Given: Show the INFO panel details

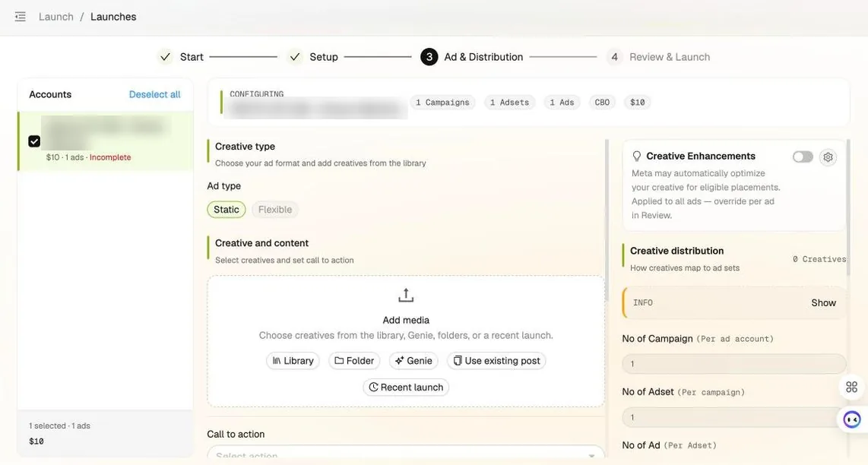Looking at the screenshot, I should (x=823, y=303).
